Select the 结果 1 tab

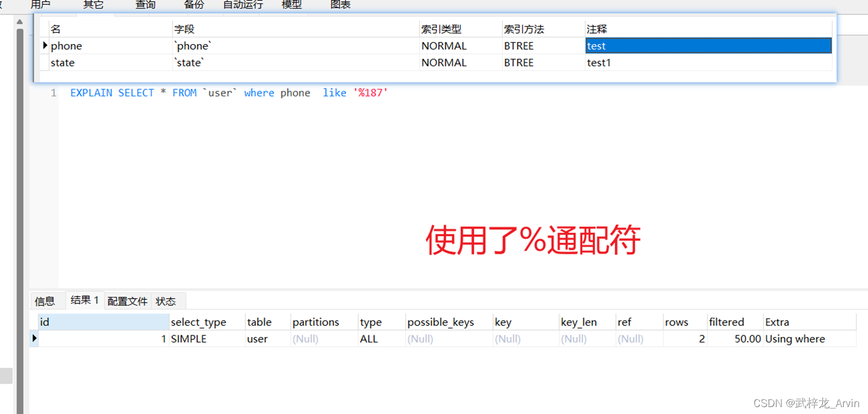(x=84, y=300)
